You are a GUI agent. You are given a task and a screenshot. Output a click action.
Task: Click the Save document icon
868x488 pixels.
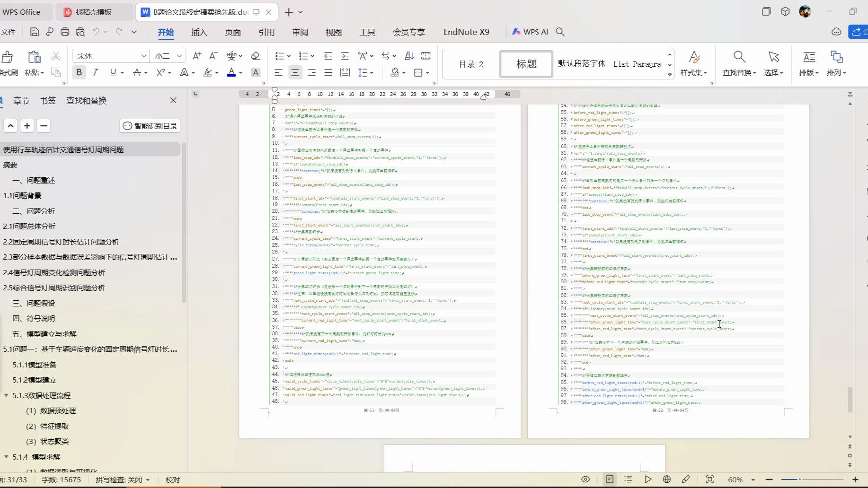(34, 32)
